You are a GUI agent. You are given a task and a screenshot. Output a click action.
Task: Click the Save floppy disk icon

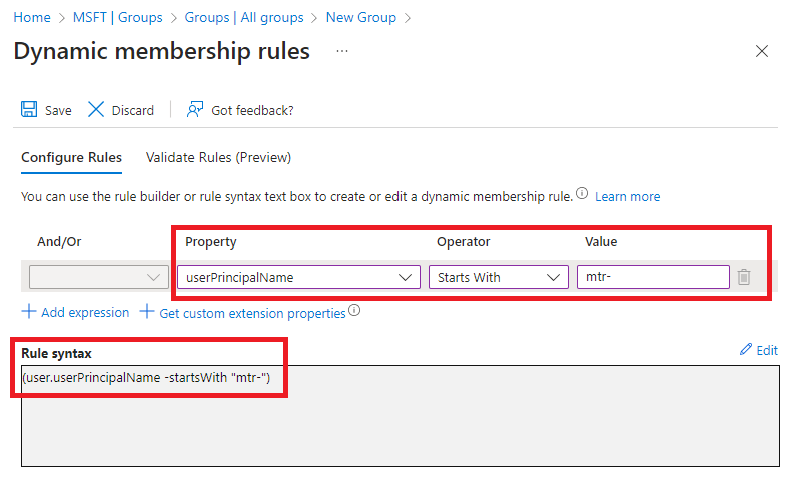coord(30,110)
